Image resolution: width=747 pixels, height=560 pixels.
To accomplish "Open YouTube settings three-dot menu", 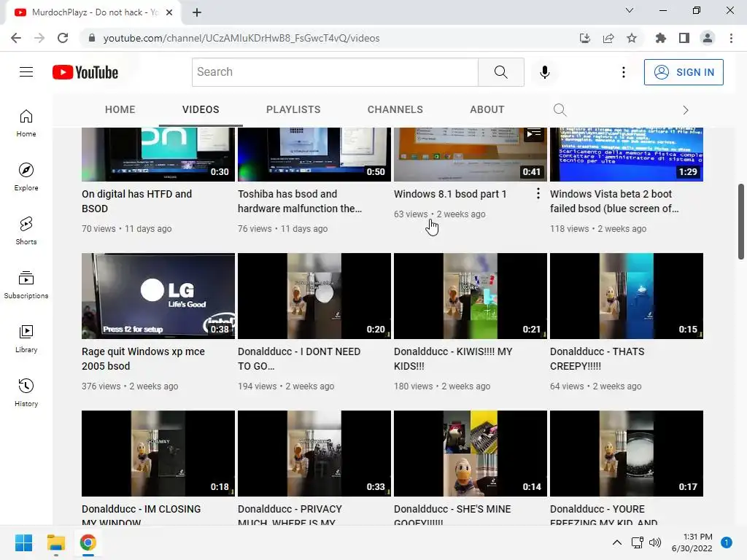I will click(623, 72).
